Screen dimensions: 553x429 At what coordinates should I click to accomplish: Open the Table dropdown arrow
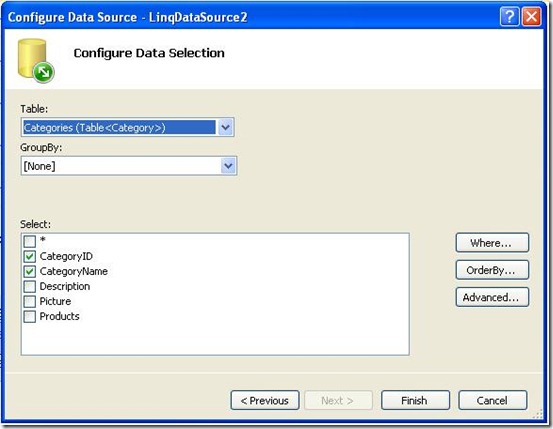225,127
